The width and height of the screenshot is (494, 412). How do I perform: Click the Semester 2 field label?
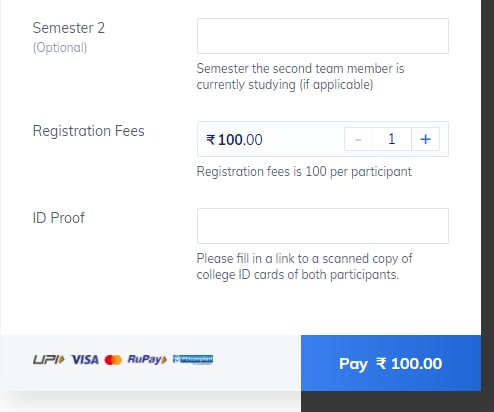click(69, 28)
